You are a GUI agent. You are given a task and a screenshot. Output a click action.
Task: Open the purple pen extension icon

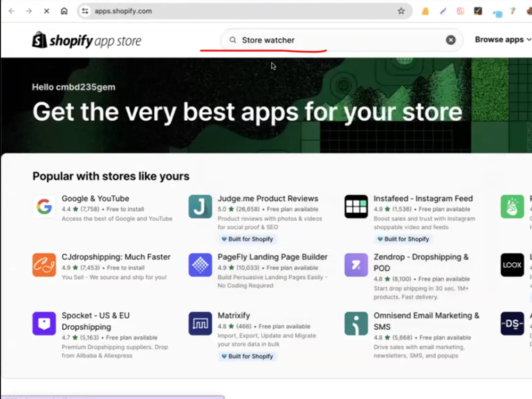[x=443, y=12]
